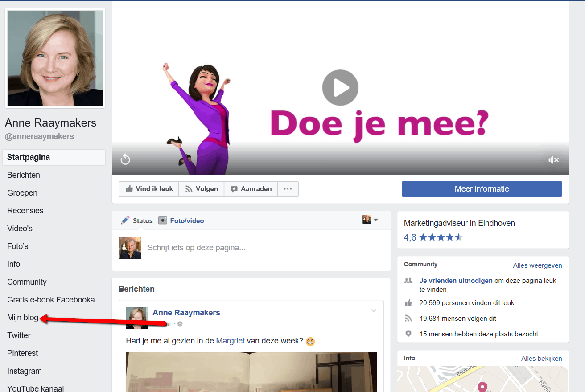Open Foto's in the sidebar
The image size is (585, 392).
(x=18, y=246)
